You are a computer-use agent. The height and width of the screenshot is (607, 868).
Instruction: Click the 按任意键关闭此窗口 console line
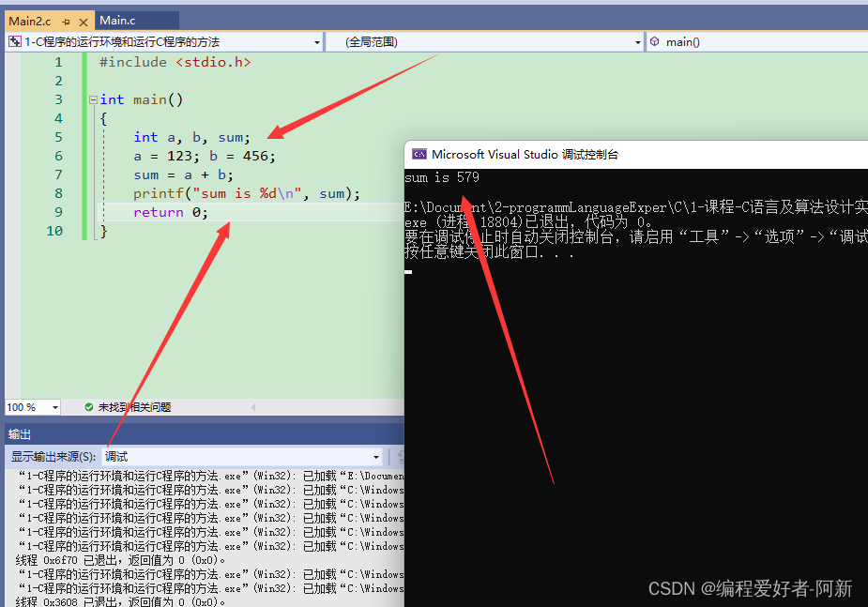coord(489,252)
